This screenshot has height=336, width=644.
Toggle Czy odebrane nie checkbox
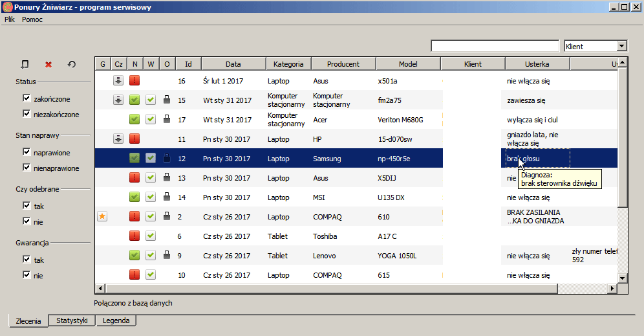(x=27, y=221)
